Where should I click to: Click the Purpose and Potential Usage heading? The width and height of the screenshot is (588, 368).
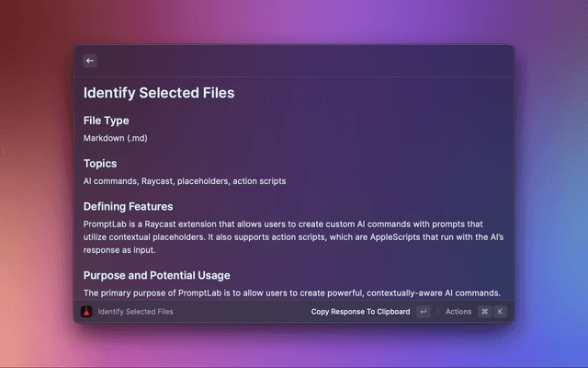(157, 275)
